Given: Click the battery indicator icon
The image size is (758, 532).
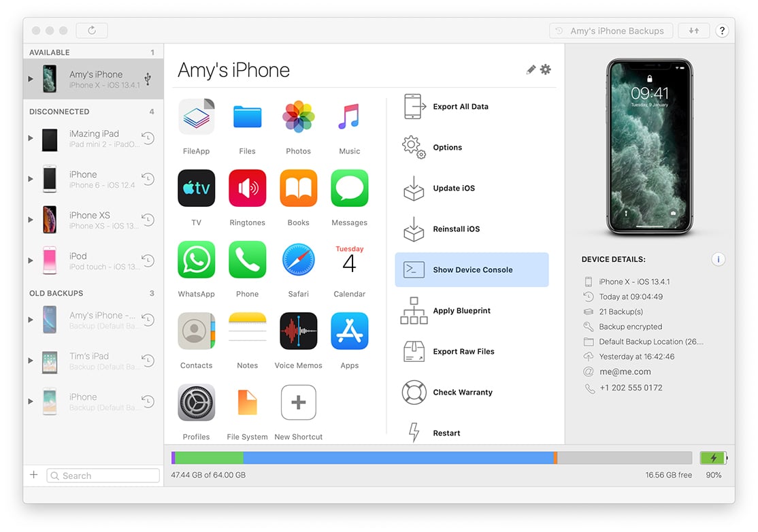Looking at the screenshot, I should (714, 458).
